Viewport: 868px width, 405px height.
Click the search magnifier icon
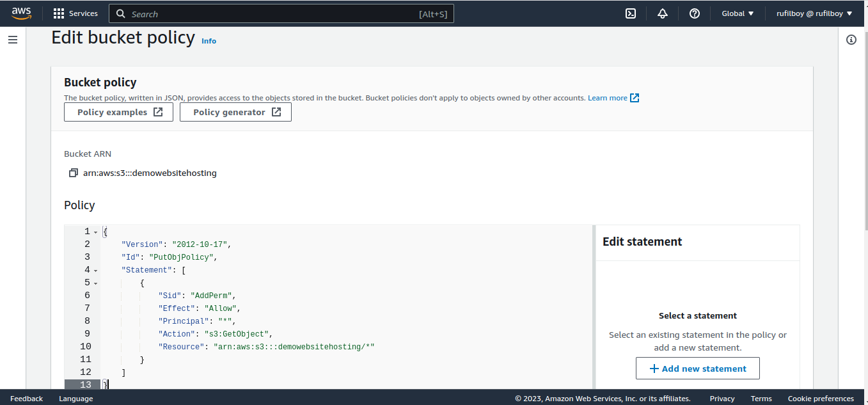coord(121,13)
